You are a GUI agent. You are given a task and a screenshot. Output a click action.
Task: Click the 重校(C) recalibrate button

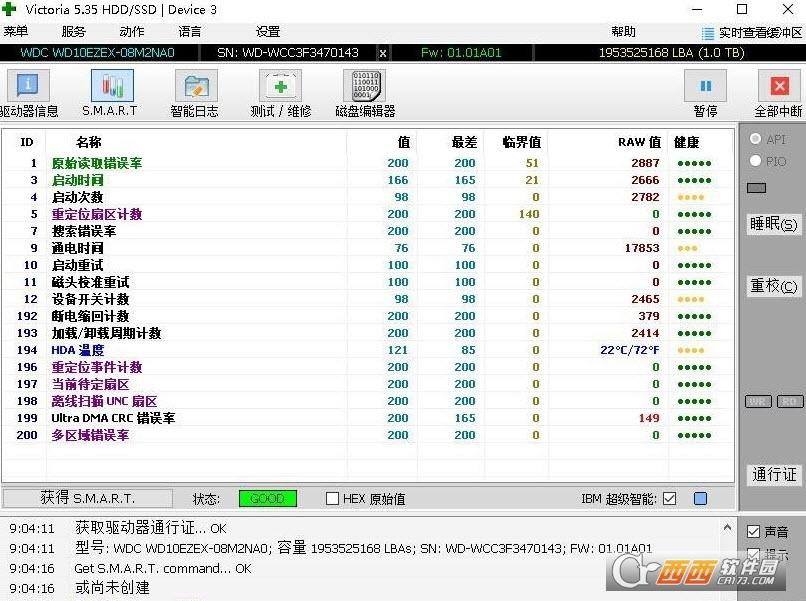point(773,286)
